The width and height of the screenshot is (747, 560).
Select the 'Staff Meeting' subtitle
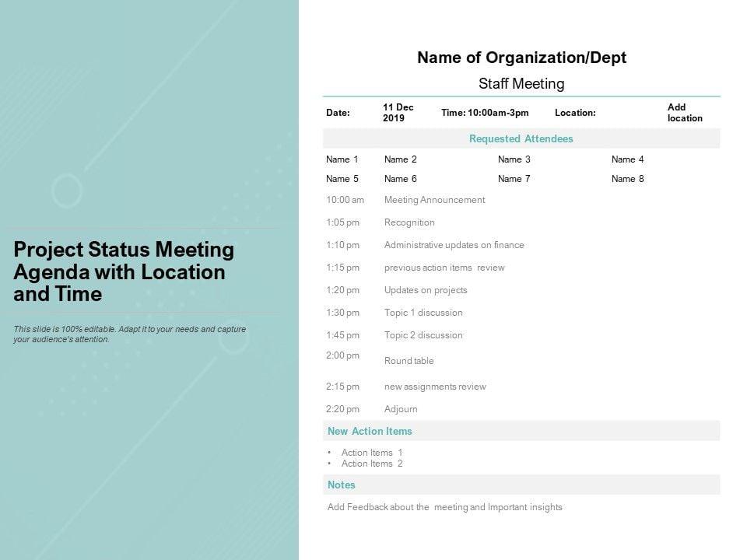521,84
